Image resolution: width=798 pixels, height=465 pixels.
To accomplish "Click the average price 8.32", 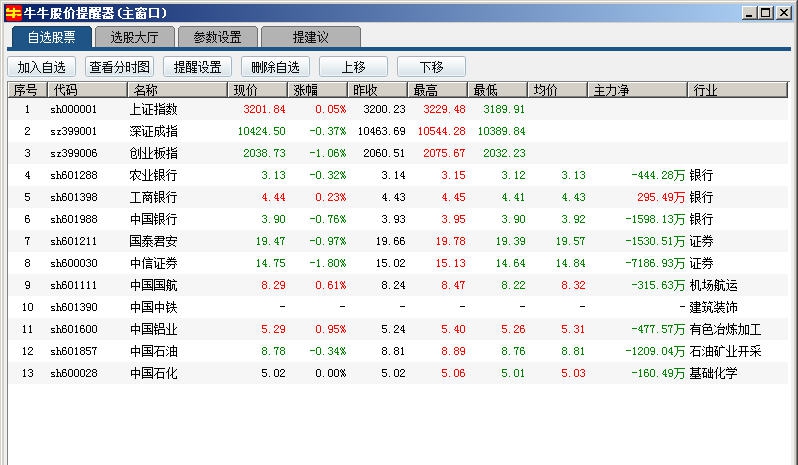I will pos(573,285).
